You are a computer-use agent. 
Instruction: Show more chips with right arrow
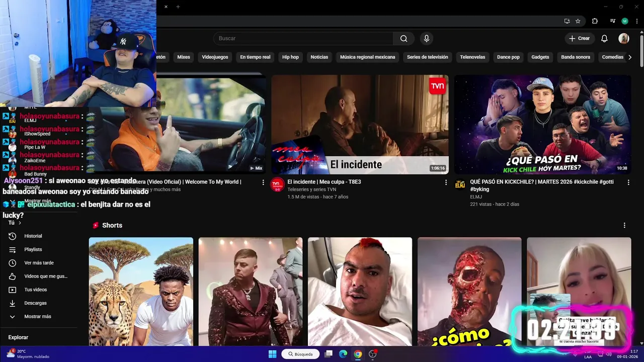pyautogui.click(x=630, y=57)
